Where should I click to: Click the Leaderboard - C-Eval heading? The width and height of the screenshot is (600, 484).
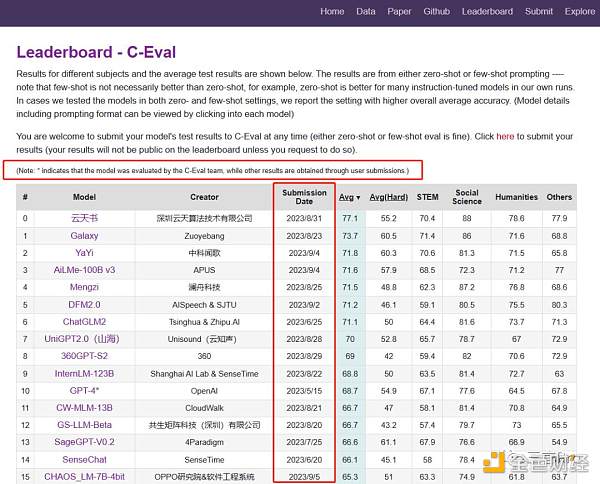[96, 52]
